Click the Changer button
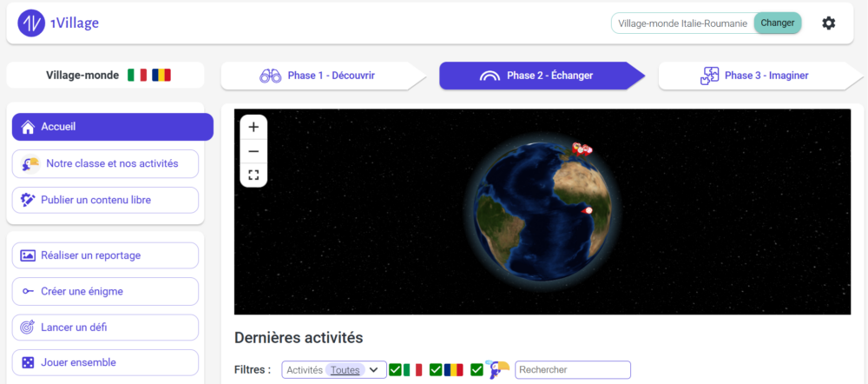Image resolution: width=868 pixels, height=384 pixels. click(778, 23)
